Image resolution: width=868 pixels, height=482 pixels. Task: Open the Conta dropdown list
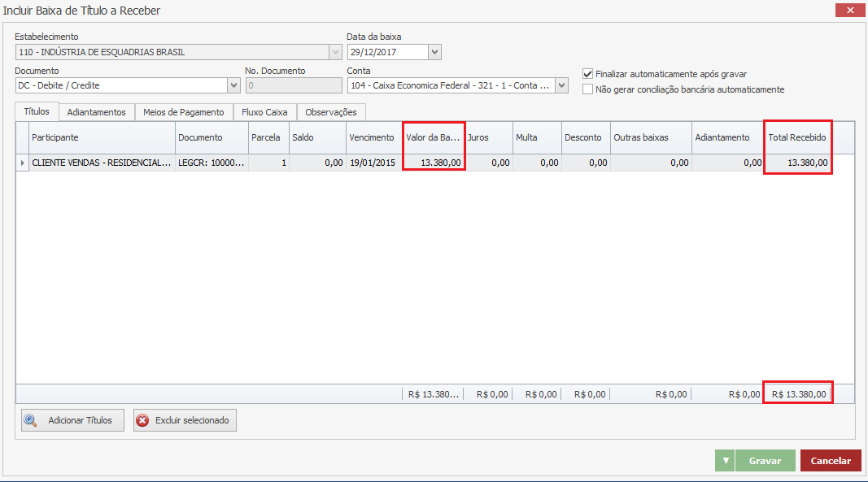pyautogui.click(x=561, y=85)
